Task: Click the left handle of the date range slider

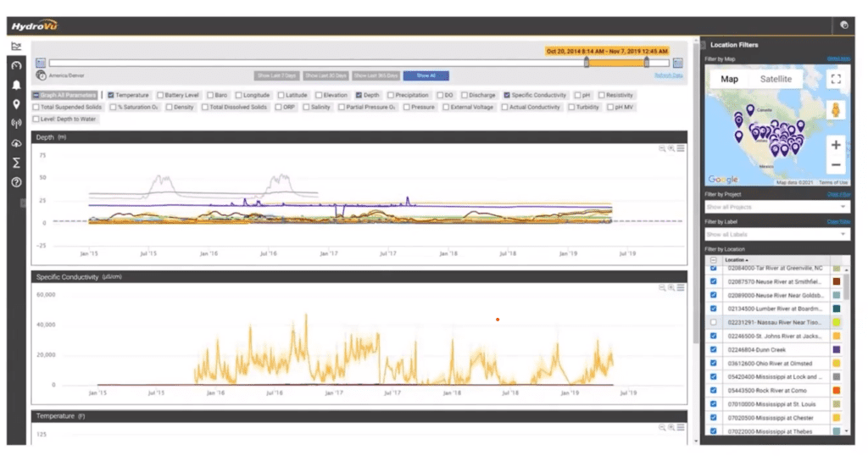Action: pos(587,63)
